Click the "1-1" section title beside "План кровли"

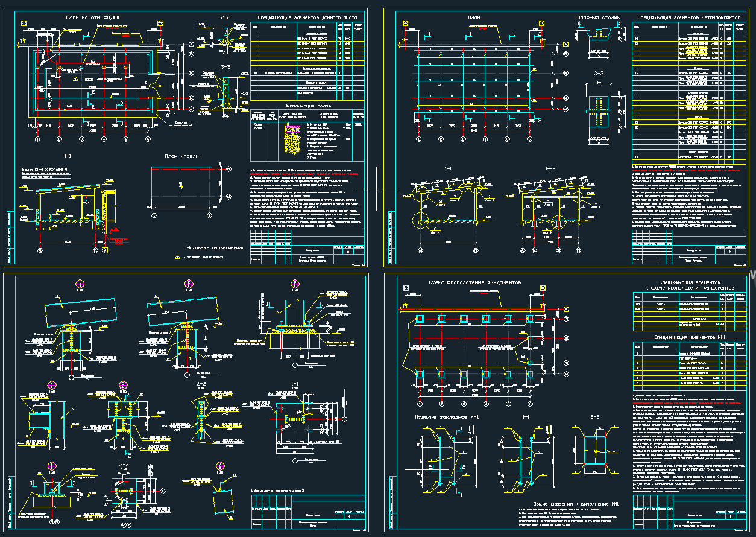click(x=68, y=156)
